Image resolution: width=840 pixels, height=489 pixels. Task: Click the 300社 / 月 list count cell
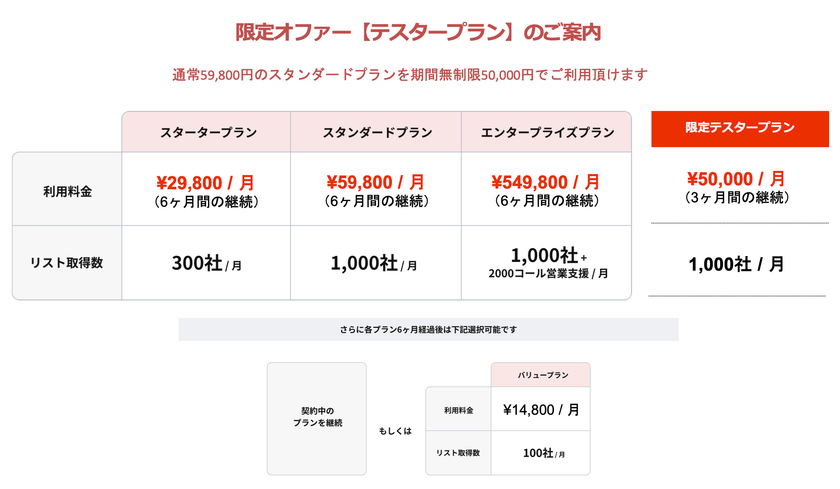click(206, 264)
